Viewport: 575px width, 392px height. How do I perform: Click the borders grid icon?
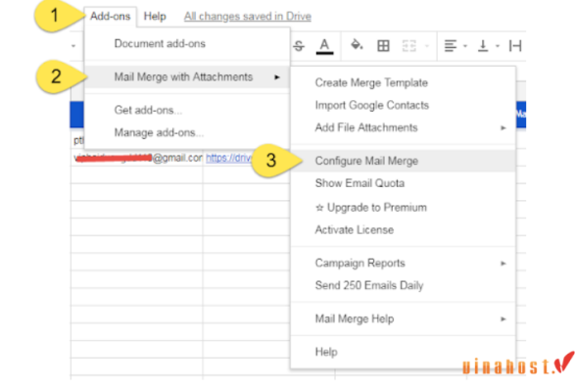click(383, 46)
